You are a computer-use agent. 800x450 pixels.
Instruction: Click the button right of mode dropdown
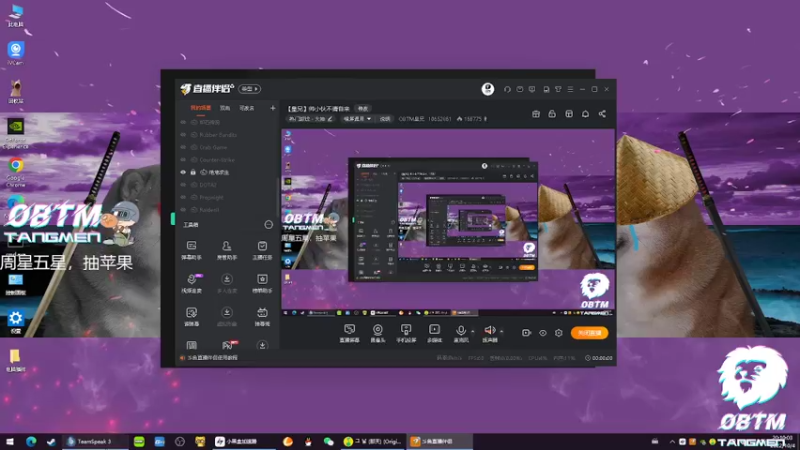[x=385, y=119]
